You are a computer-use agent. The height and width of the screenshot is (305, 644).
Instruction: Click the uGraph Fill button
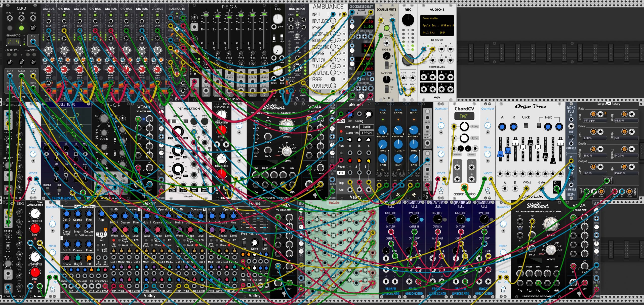[x=341, y=173]
